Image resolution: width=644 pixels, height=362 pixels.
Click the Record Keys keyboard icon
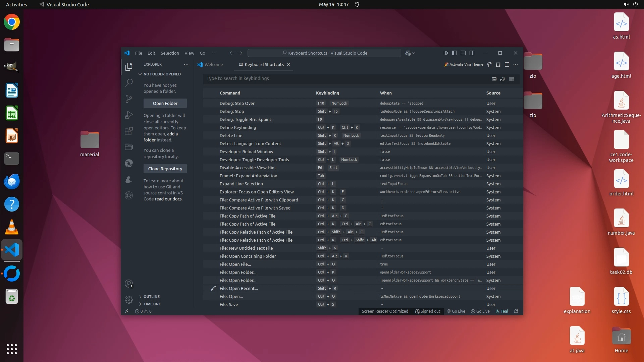494,79
